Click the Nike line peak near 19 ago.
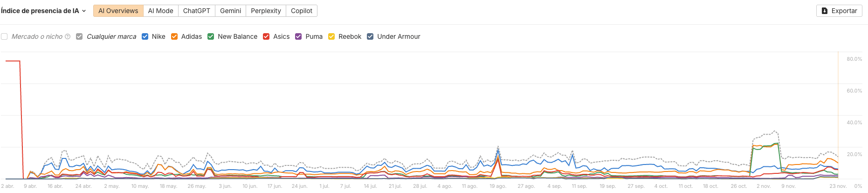Screen dimensions: 868x193 [x=498, y=150]
